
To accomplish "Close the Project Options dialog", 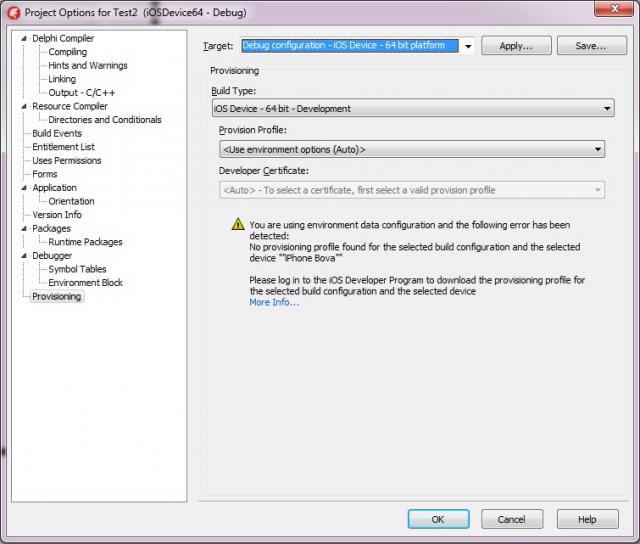I will pos(614,9).
